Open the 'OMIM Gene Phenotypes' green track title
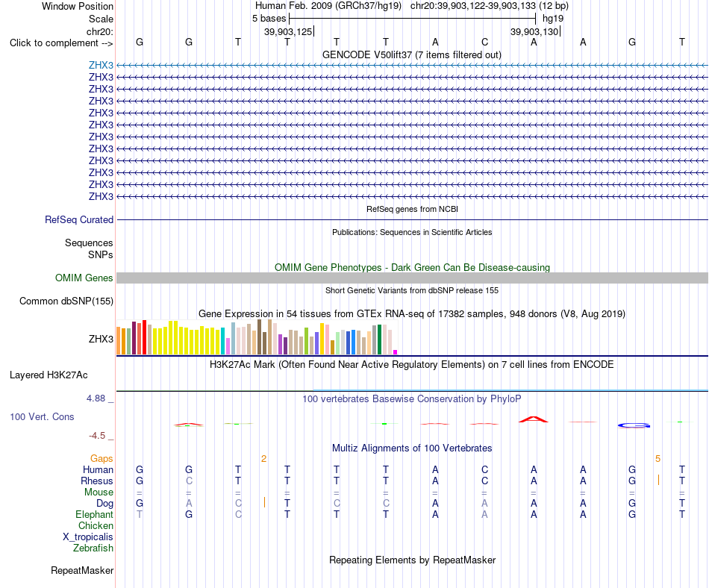The width and height of the screenshot is (709, 588). (x=412, y=268)
